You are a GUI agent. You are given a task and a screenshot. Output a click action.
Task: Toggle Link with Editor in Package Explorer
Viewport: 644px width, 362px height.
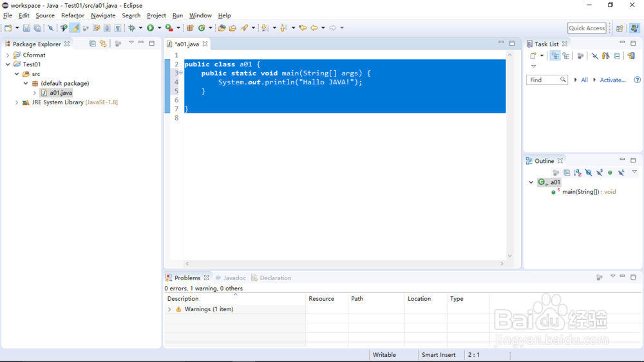coord(103,44)
